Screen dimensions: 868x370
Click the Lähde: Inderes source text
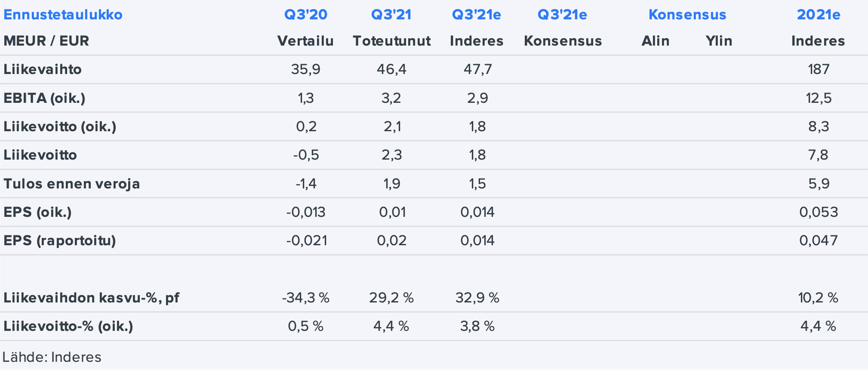tap(52, 357)
